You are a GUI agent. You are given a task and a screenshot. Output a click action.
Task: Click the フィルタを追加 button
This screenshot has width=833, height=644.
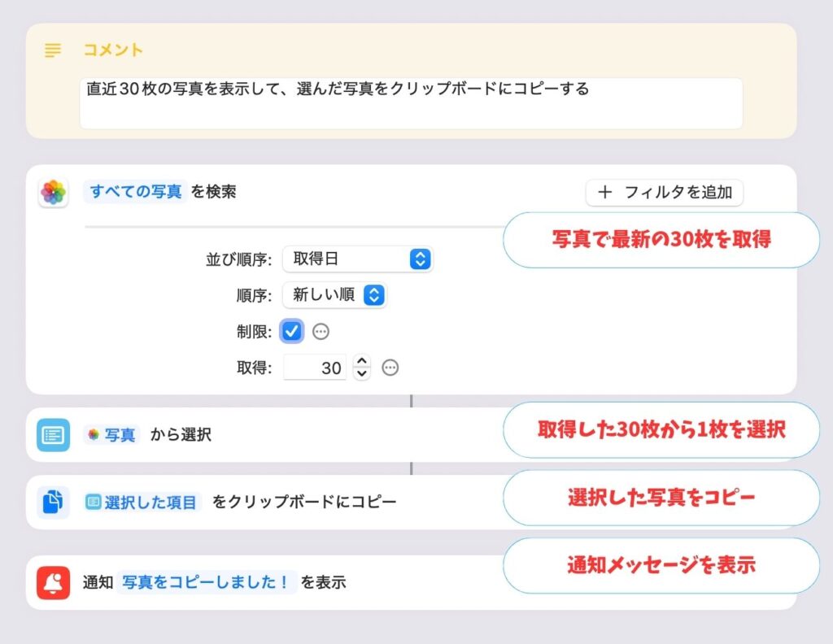click(665, 192)
